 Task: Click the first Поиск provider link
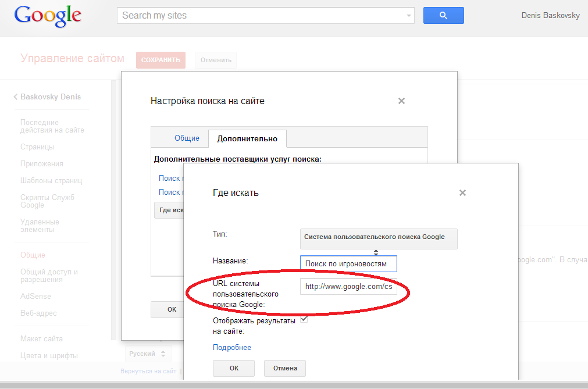[x=171, y=179]
